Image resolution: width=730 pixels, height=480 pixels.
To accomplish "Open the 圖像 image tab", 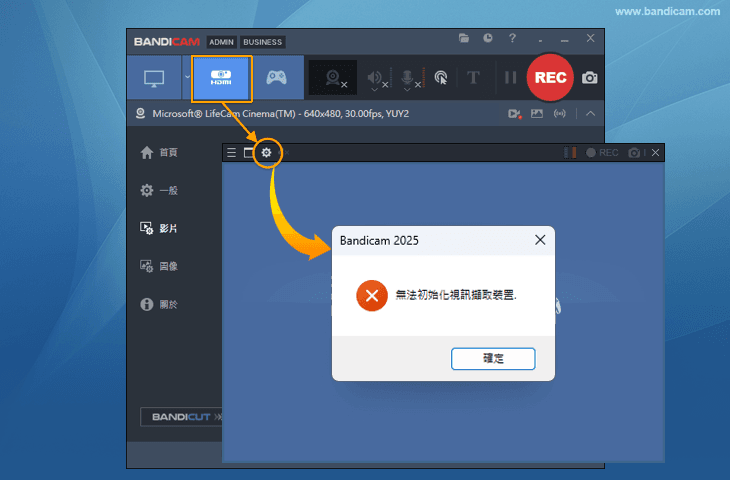I will pos(159,266).
